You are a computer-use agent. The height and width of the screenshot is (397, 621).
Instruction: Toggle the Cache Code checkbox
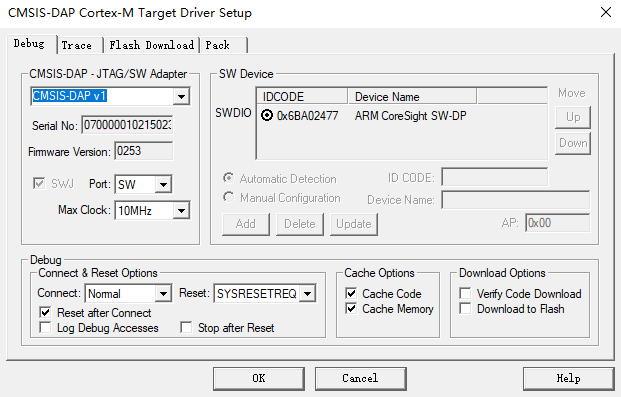(351, 294)
